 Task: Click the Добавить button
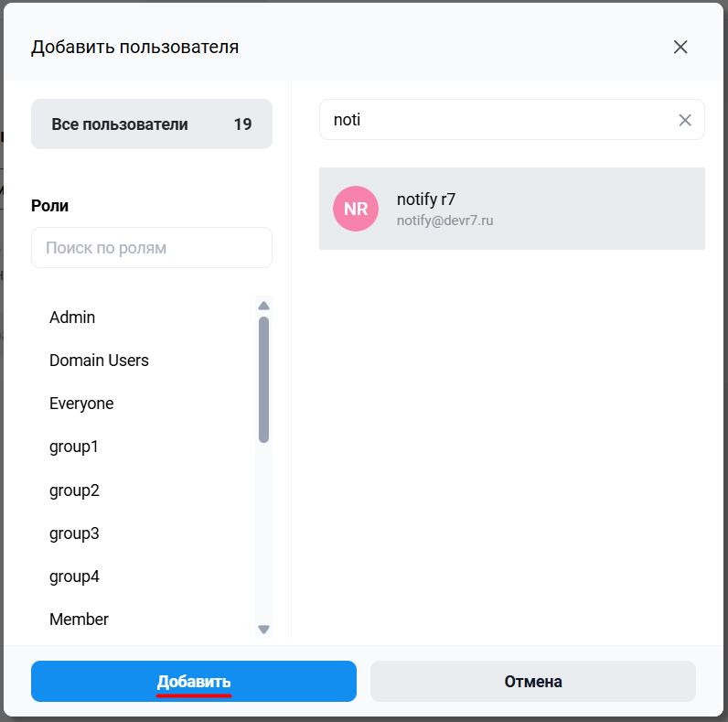(x=194, y=681)
